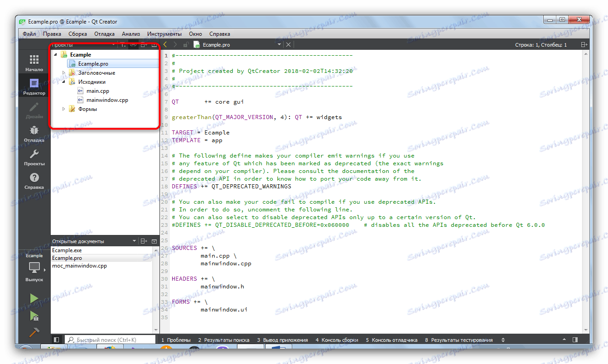Image resolution: width=608 pixels, height=364 pixels.
Task: Collapse the Ecample project root node
Action: [56, 55]
